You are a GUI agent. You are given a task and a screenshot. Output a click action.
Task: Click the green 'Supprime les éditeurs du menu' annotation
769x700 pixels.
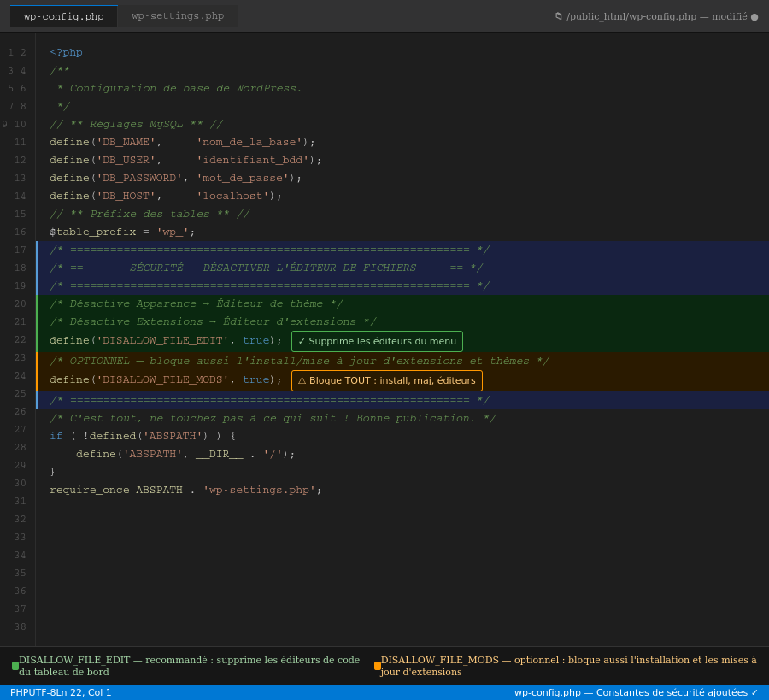(377, 341)
